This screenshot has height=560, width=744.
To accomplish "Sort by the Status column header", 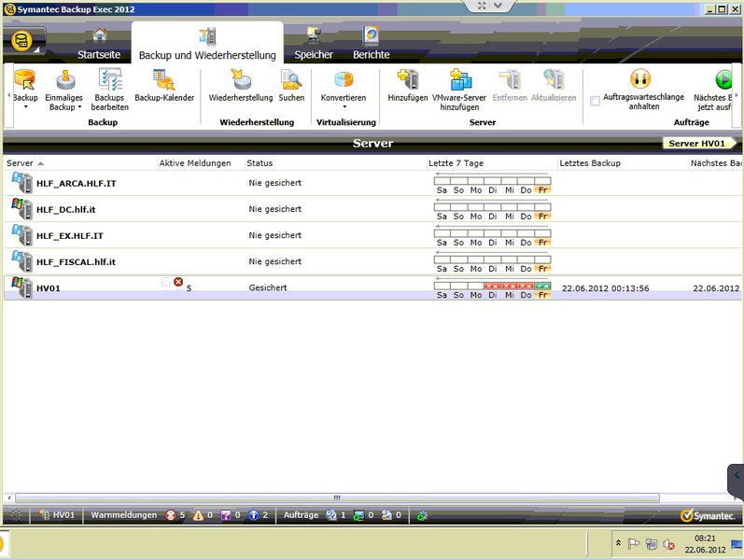I will [x=335, y=162].
